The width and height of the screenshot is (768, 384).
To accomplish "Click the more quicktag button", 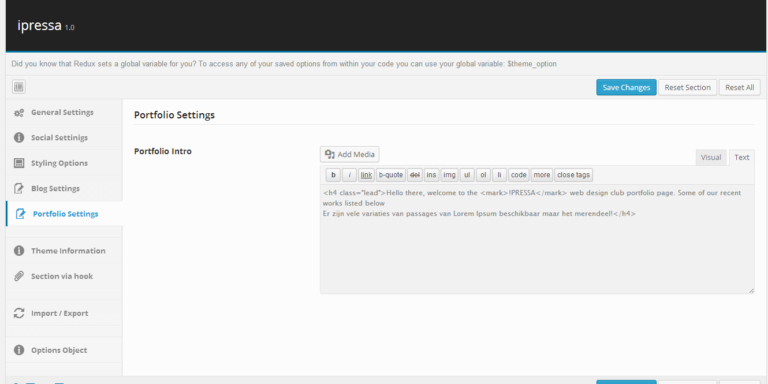I will point(542,175).
